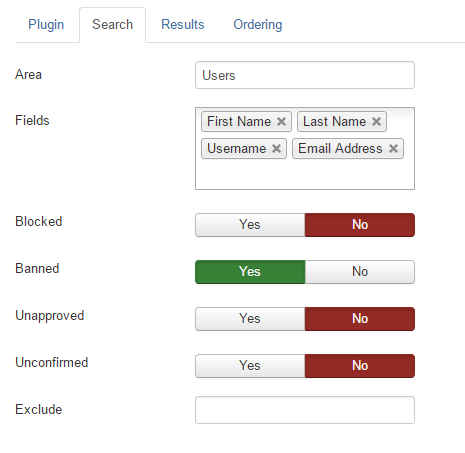The height and width of the screenshot is (453, 465).
Task: Set Banned to No
Action: pyautogui.click(x=360, y=272)
